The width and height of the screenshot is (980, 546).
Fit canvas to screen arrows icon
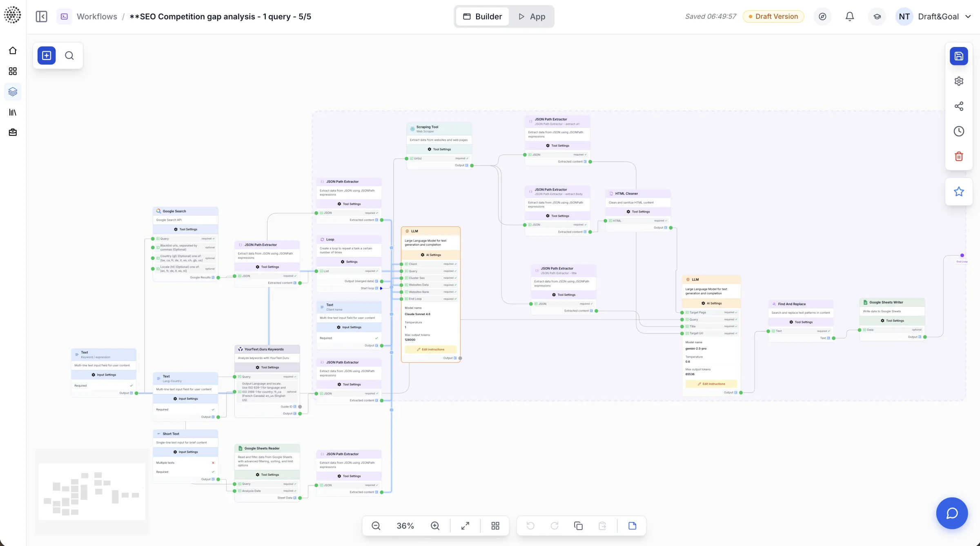coord(465,526)
